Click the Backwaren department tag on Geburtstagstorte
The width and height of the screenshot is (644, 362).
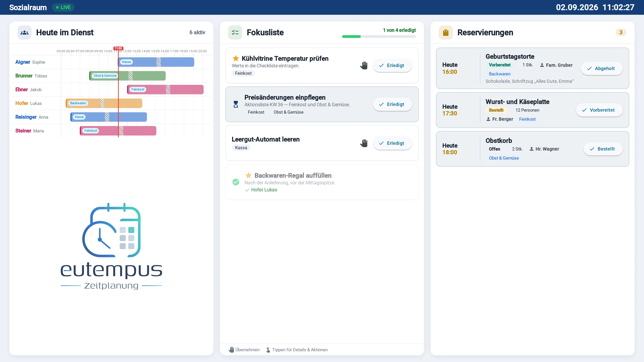point(499,74)
